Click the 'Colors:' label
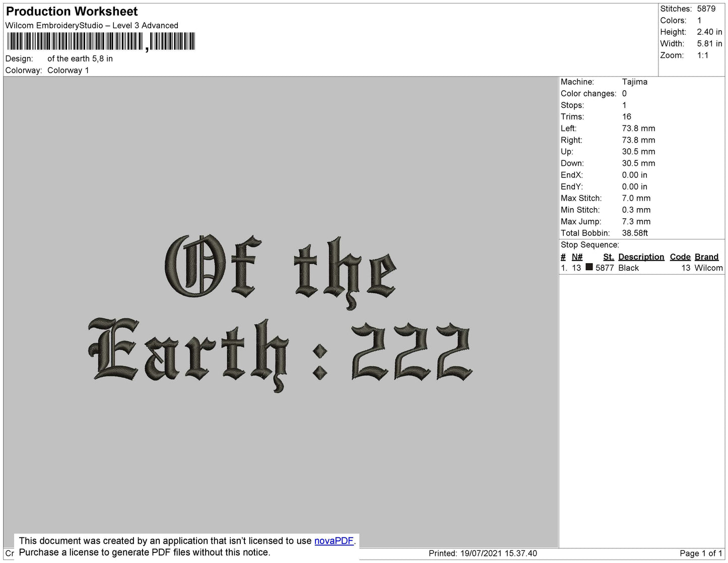The height and width of the screenshot is (563, 728). tap(673, 20)
